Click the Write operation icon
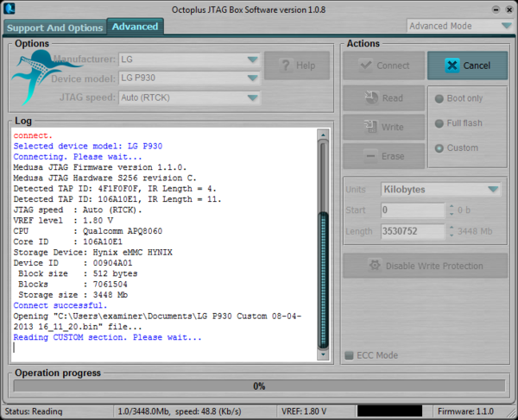518x420 pixels. [369, 127]
